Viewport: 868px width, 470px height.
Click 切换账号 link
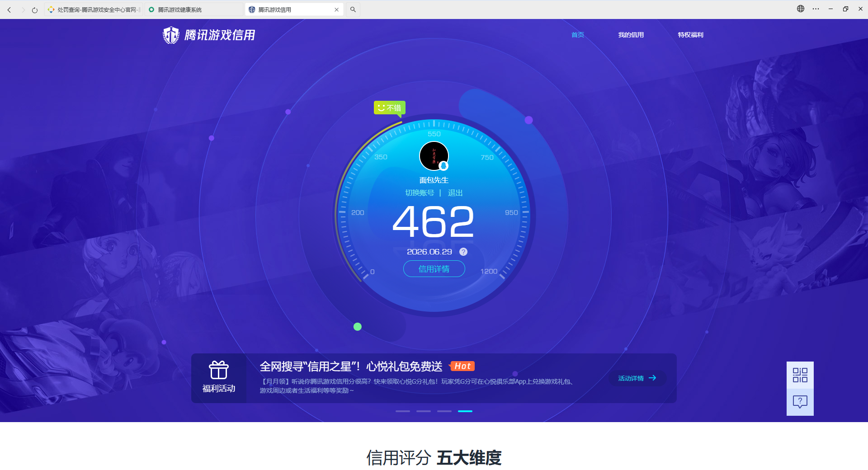(x=420, y=193)
